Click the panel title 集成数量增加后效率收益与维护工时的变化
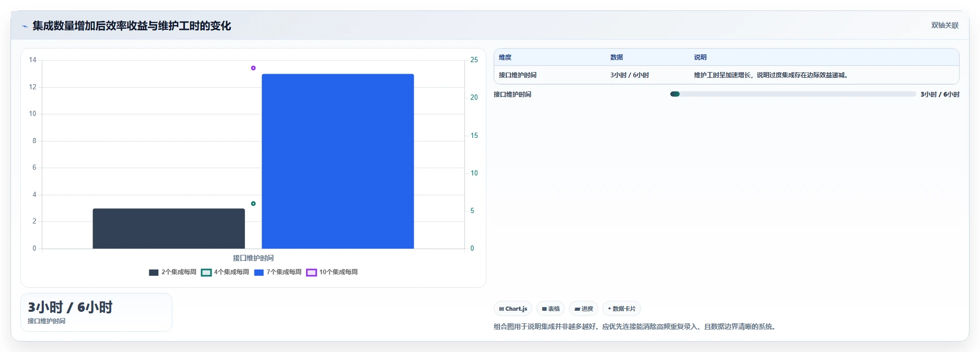980x352 pixels. (x=132, y=26)
